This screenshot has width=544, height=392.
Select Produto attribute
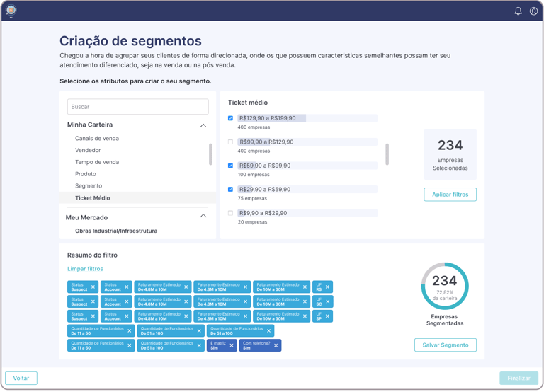point(86,174)
